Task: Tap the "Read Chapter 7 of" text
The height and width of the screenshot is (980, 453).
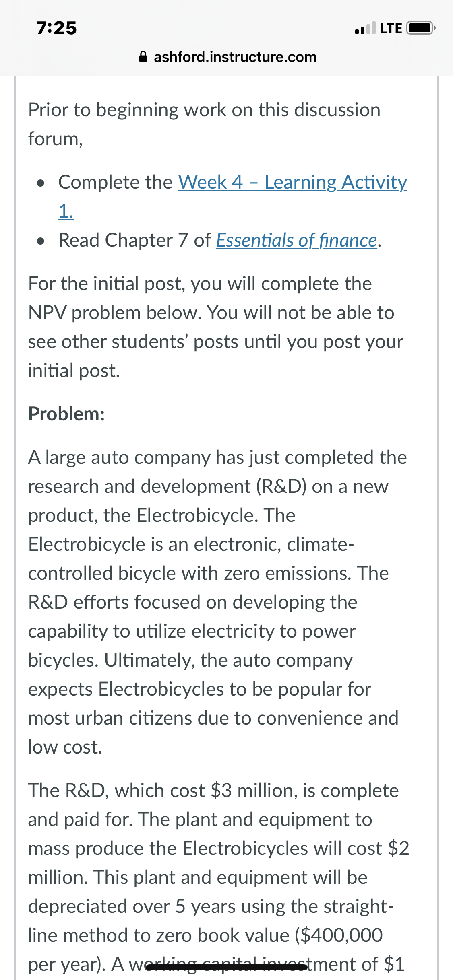Action: click(x=135, y=241)
